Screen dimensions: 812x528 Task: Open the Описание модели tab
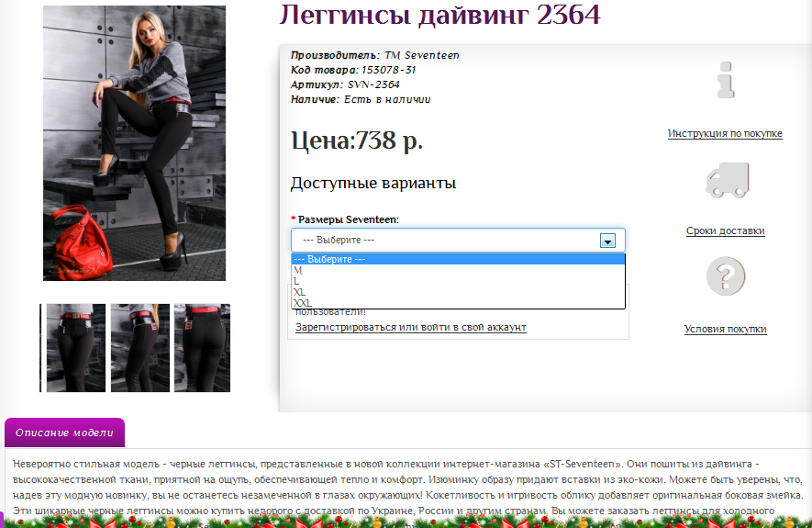[x=65, y=433]
